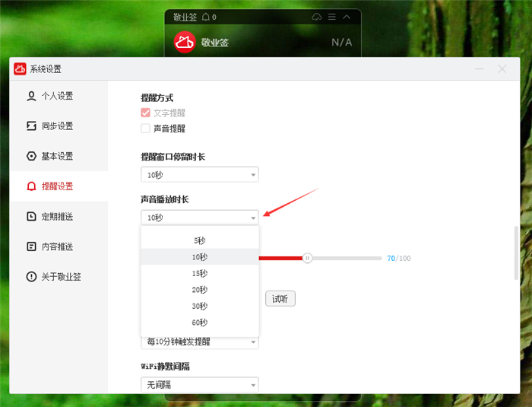Collapse the 敬业签 widget with the up chevron
This screenshot has width=532, height=407.
[x=347, y=17]
